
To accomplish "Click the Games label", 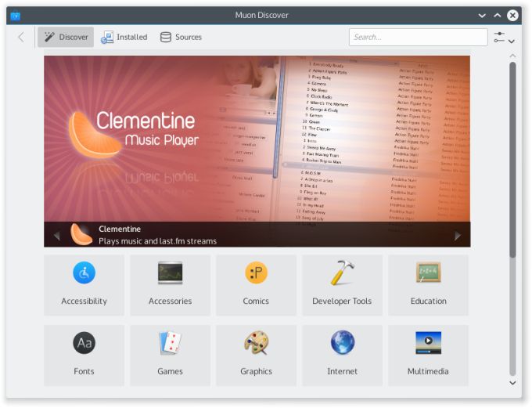I will click(170, 371).
